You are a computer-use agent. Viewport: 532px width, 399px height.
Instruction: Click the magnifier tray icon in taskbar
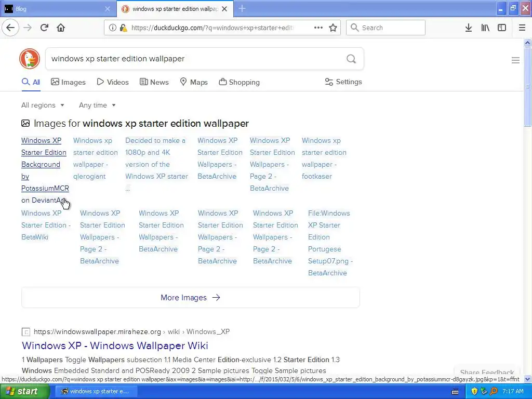tap(494, 391)
